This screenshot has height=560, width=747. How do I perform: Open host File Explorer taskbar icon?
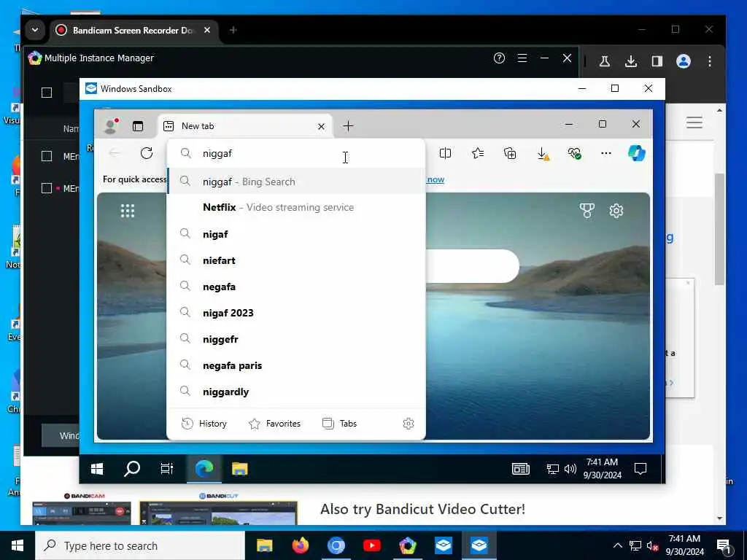click(x=264, y=545)
